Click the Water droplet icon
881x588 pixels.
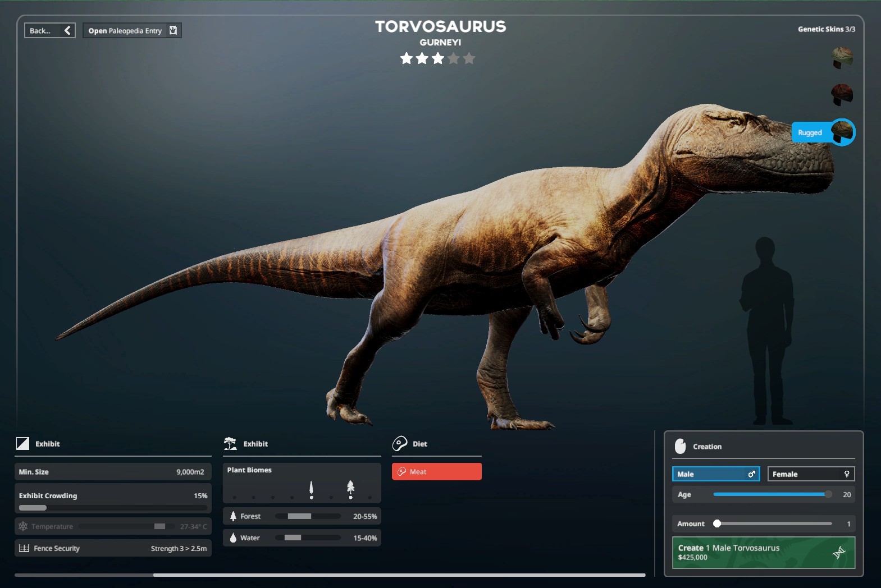tap(233, 538)
